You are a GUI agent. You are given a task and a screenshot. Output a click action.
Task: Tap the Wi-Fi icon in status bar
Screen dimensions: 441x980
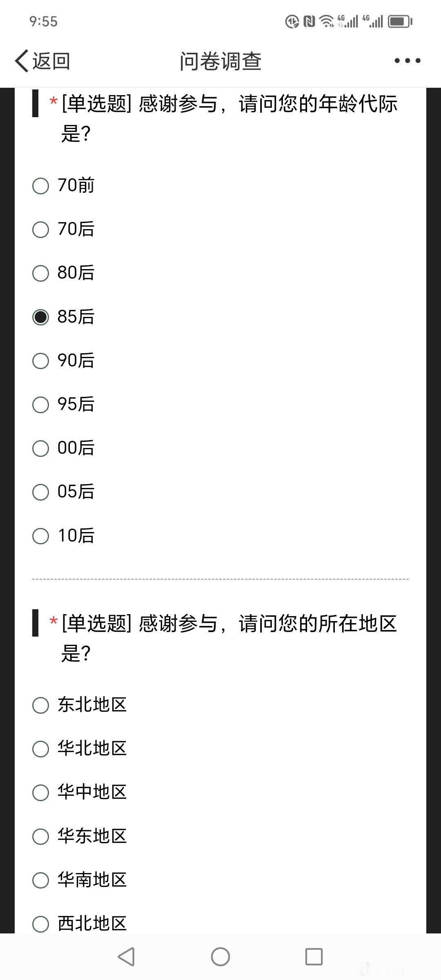point(327,21)
